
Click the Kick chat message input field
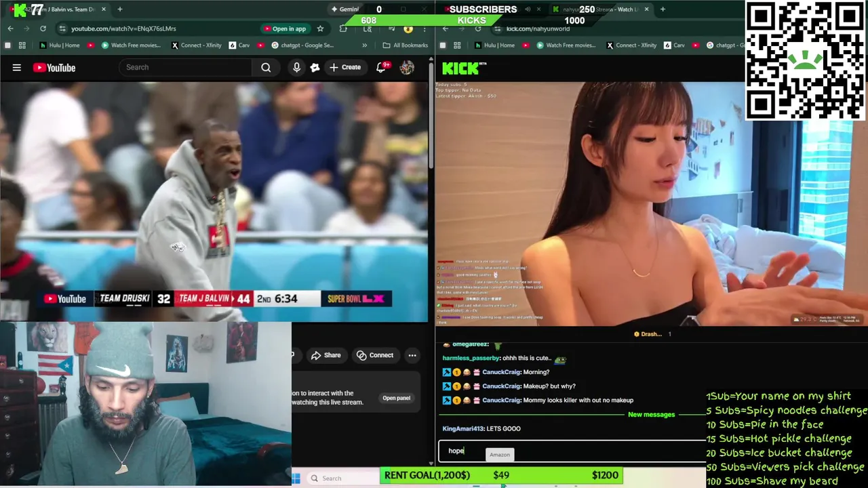(x=572, y=451)
